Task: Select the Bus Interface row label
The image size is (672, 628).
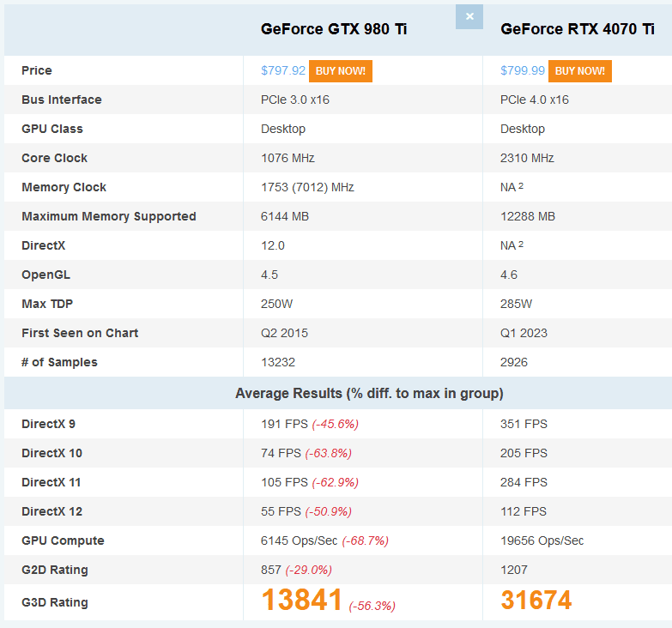Action: (62, 100)
